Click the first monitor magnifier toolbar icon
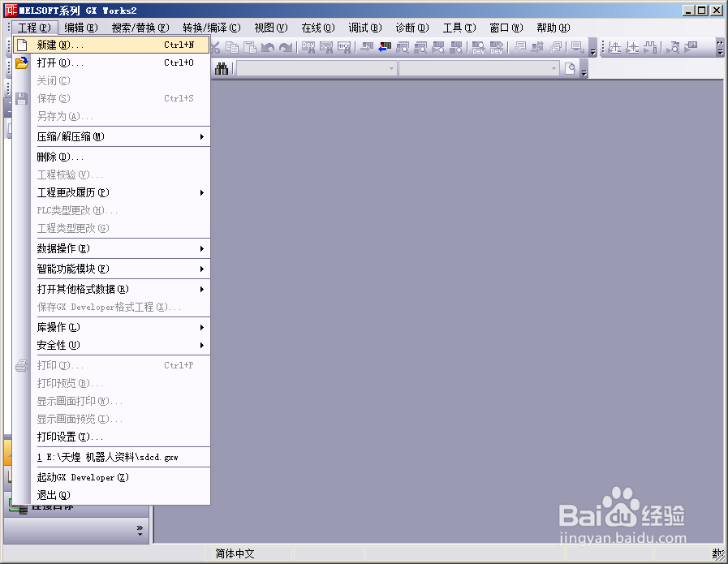The width and height of the screenshot is (728, 564). click(x=403, y=47)
